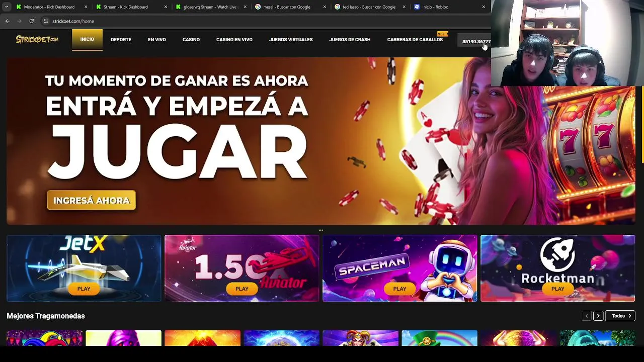Open JUEGOS VIRTUALES

pyautogui.click(x=291, y=40)
